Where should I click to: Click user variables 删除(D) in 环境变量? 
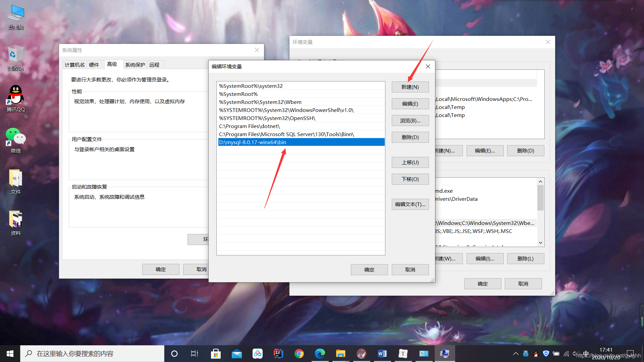pos(526,151)
